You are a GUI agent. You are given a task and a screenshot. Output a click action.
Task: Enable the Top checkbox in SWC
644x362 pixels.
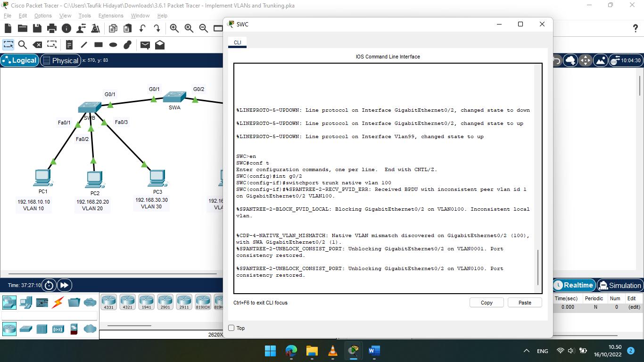231,328
